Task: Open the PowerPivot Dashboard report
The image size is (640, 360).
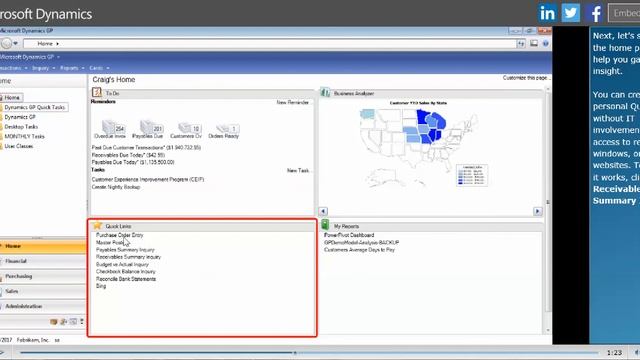Action: click(x=349, y=235)
